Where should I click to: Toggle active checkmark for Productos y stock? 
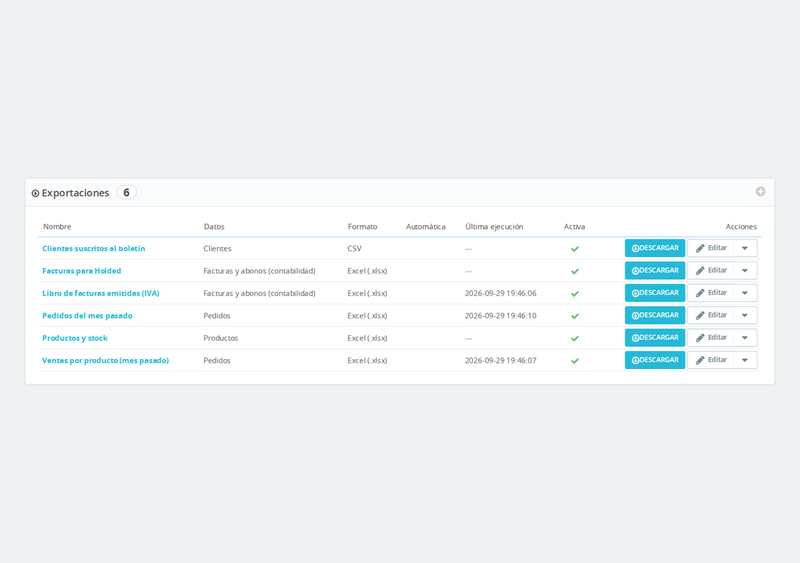click(x=574, y=339)
